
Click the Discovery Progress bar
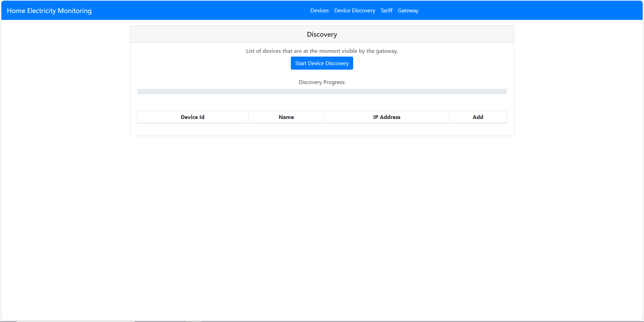(322, 91)
